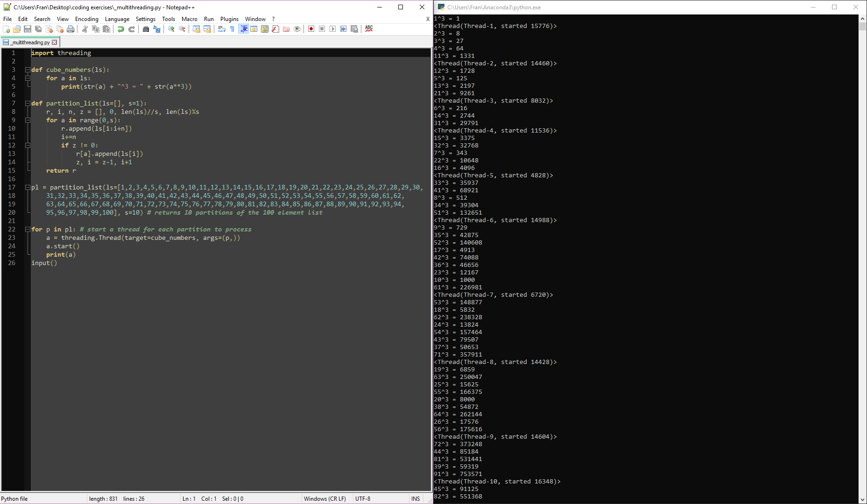Click the Redo toolbar icon
This screenshot has height=504, width=867.
(x=132, y=29)
